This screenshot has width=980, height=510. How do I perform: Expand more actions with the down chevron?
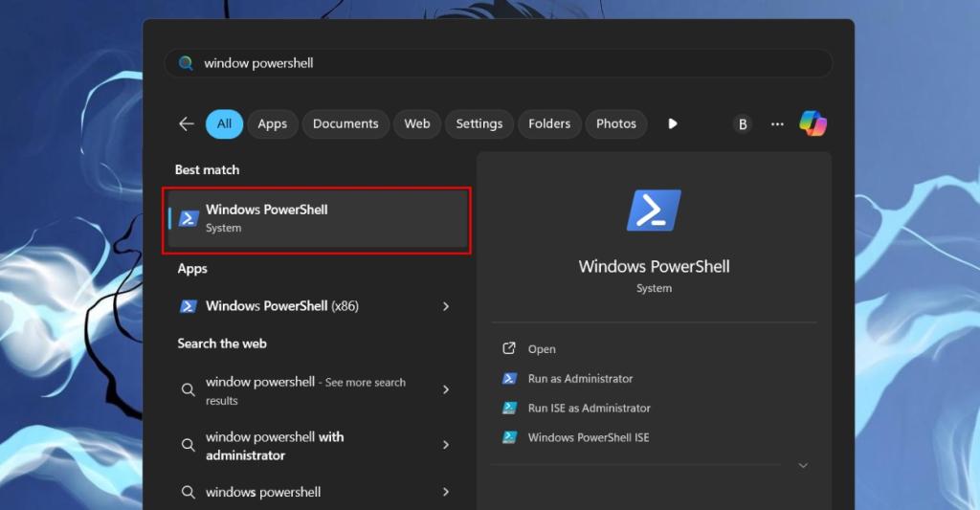pyautogui.click(x=803, y=465)
